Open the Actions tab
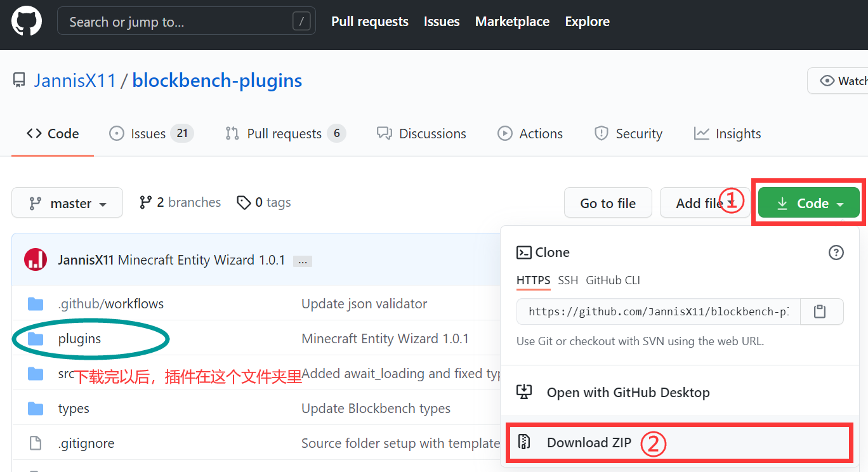Screen dimensions: 868x472 530,134
